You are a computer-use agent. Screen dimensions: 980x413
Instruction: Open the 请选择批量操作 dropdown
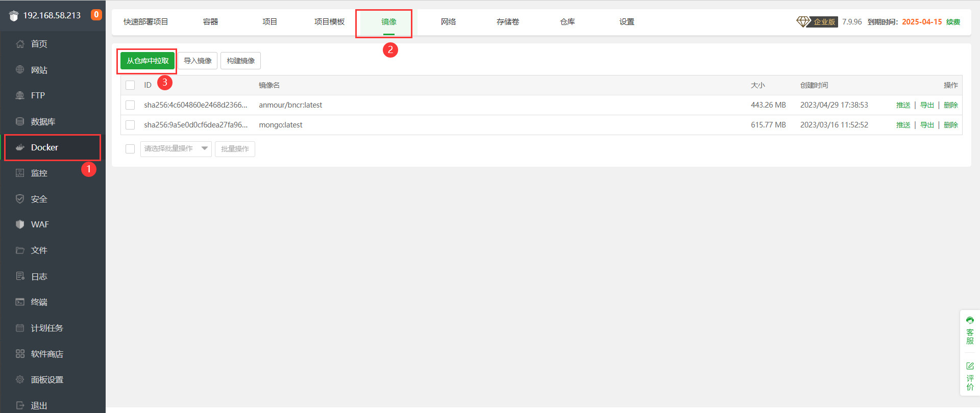pyautogui.click(x=176, y=149)
